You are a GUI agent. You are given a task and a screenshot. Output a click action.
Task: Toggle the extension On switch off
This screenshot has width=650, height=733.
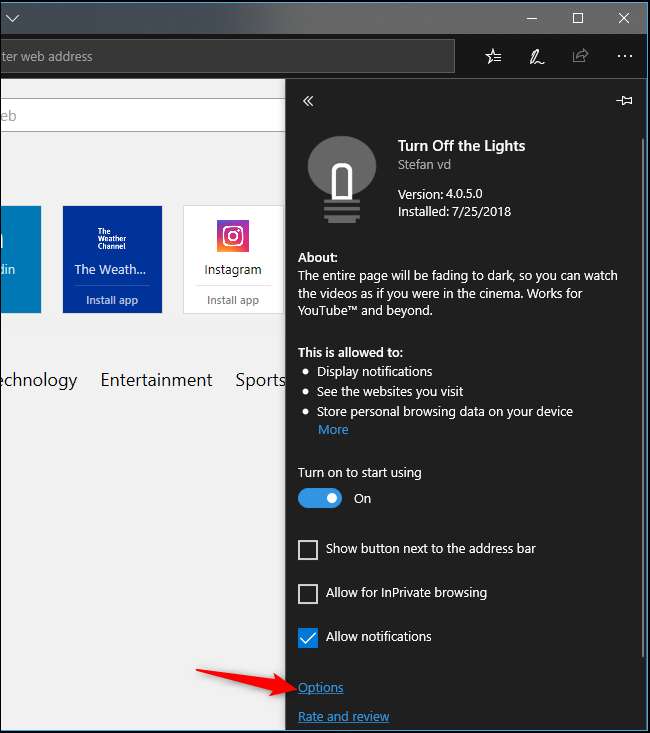pos(320,498)
